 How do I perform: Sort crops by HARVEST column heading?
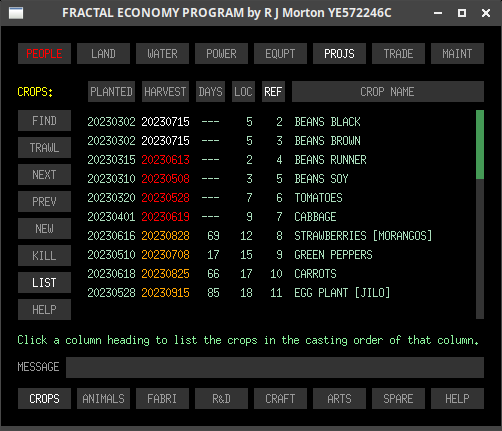[x=165, y=91]
